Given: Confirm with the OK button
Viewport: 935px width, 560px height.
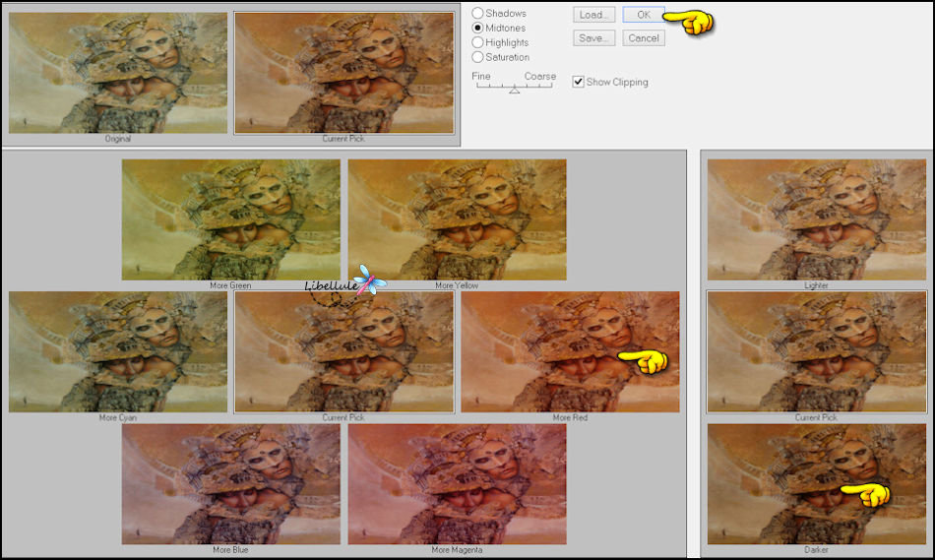Looking at the screenshot, I should point(644,15).
